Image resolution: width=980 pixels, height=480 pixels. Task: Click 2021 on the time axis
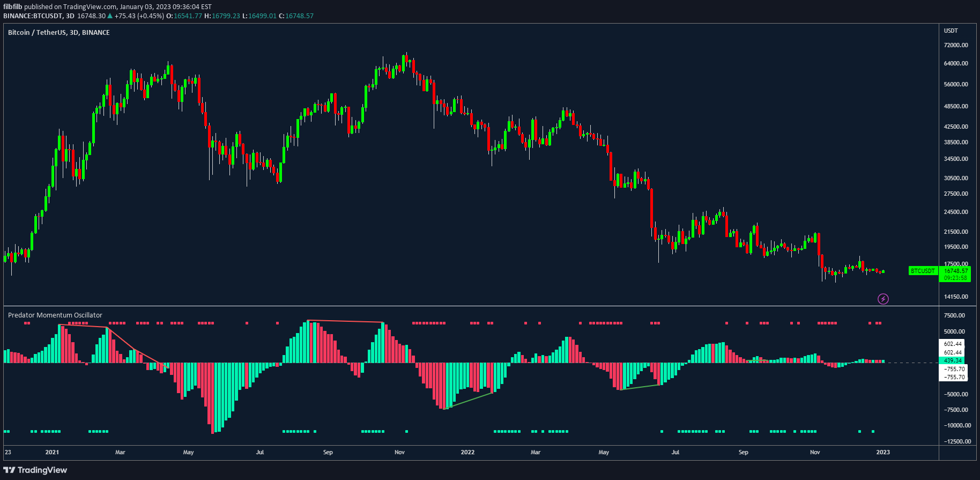click(x=52, y=452)
